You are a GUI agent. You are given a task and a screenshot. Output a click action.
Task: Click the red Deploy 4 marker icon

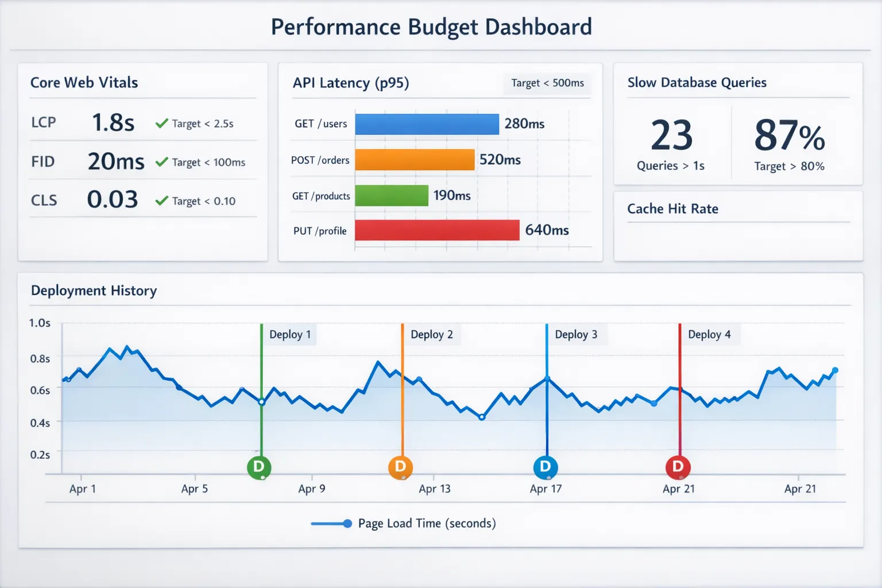[x=678, y=467]
